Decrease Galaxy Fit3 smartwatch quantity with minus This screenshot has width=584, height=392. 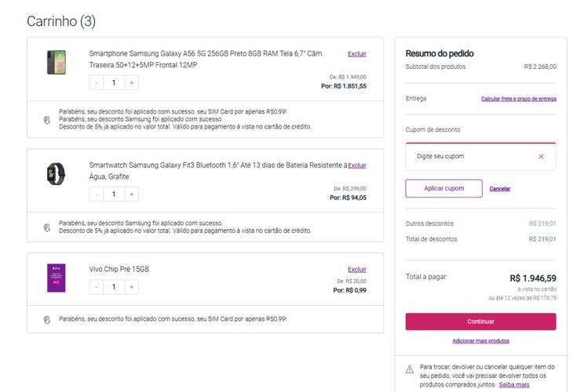click(97, 194)
